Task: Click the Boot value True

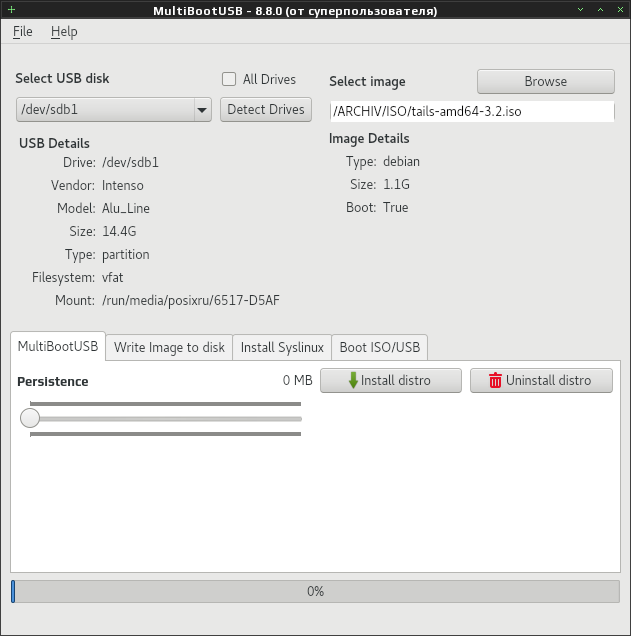Action: [396, 208]
